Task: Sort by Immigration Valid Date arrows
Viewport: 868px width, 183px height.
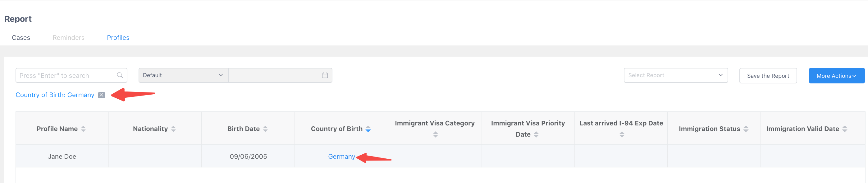Action: [x=844, y=129]
